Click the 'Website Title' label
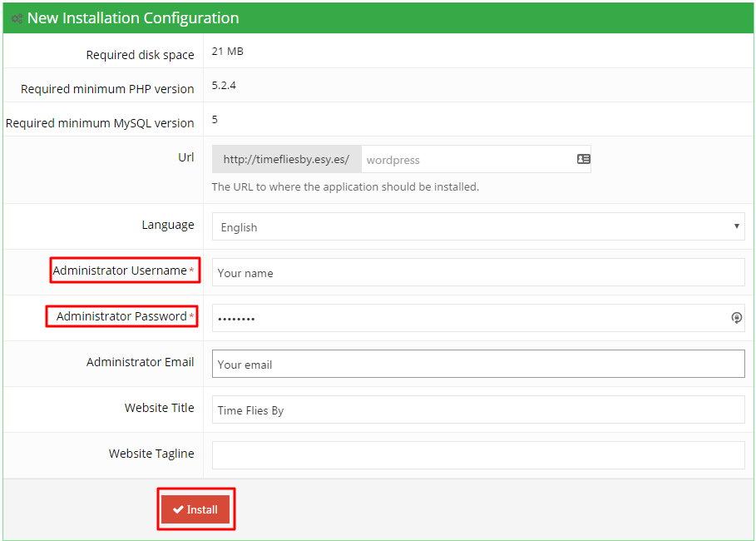Viewport: 756px width, 541px height. 159,408
